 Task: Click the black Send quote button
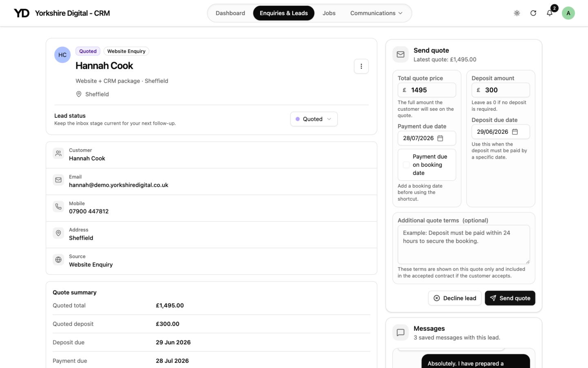[510, 298]
